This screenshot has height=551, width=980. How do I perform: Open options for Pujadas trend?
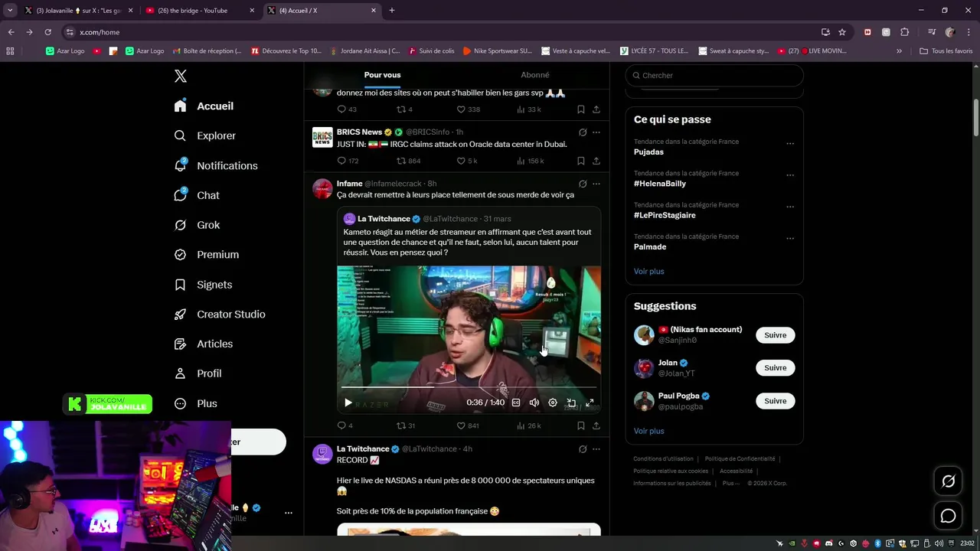[x=790, y=143]
